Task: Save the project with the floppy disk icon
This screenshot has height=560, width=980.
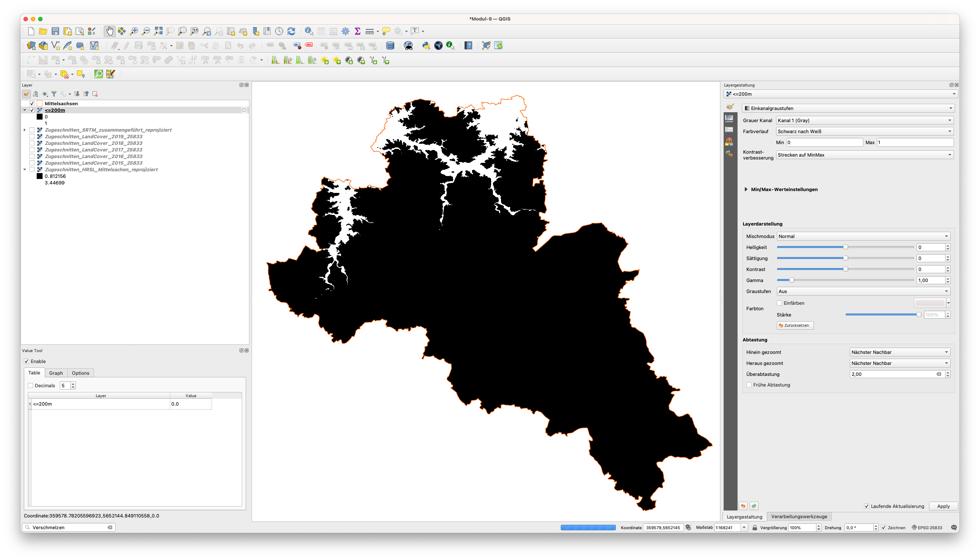Action: [x=55, y=31]
